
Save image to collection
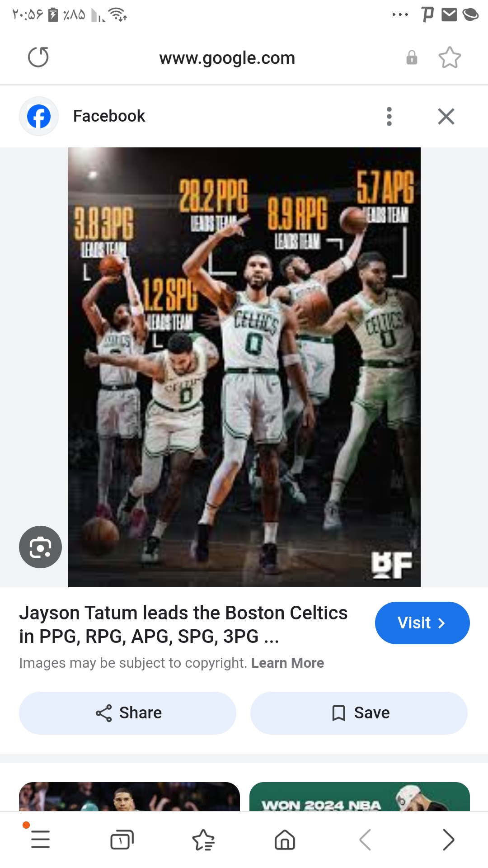(359, 713)
